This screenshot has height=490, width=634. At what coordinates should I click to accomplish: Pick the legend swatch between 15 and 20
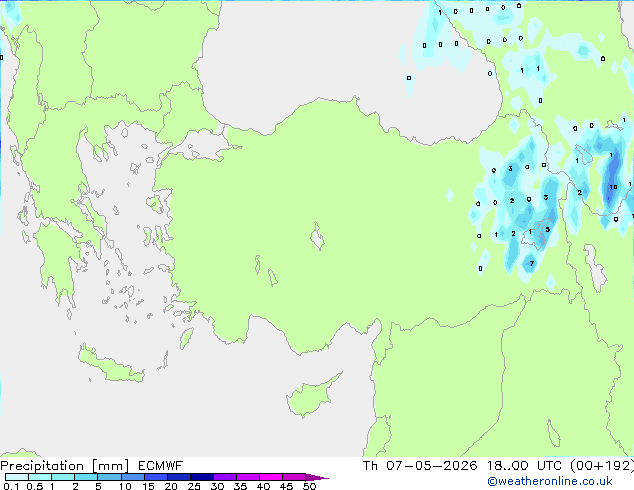tap(155, 477)
